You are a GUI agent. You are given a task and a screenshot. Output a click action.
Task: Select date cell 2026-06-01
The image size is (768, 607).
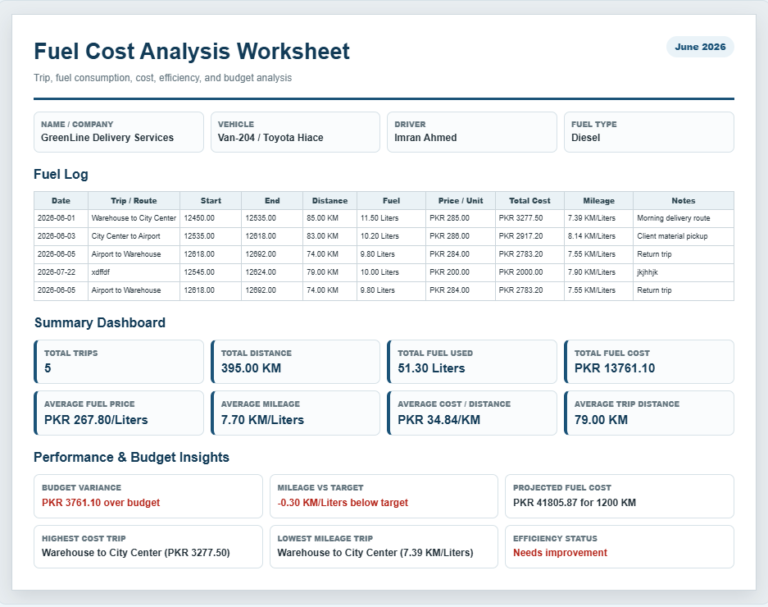click(x=61, y=219)
